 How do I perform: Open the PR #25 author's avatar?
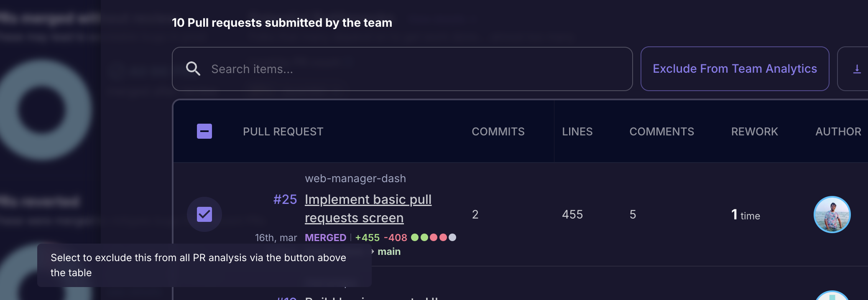coord(832,214)
